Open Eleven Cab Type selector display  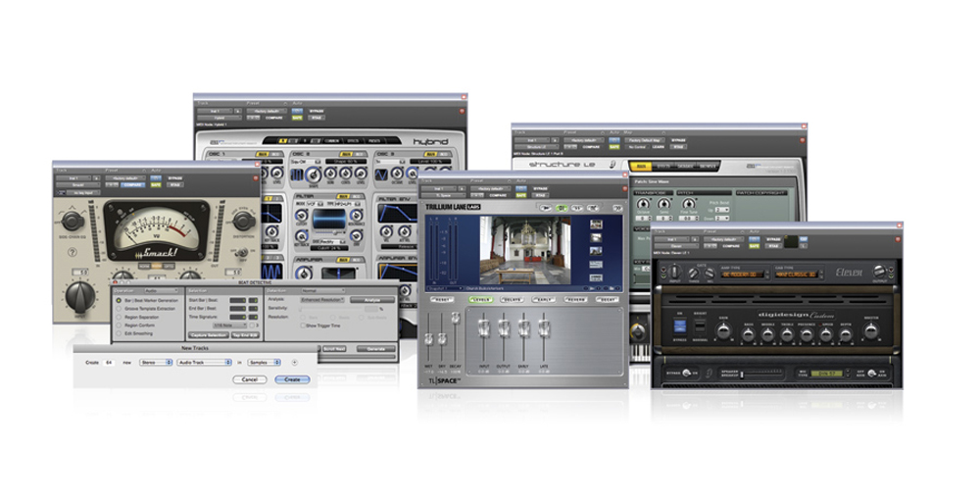click(795, 274)
